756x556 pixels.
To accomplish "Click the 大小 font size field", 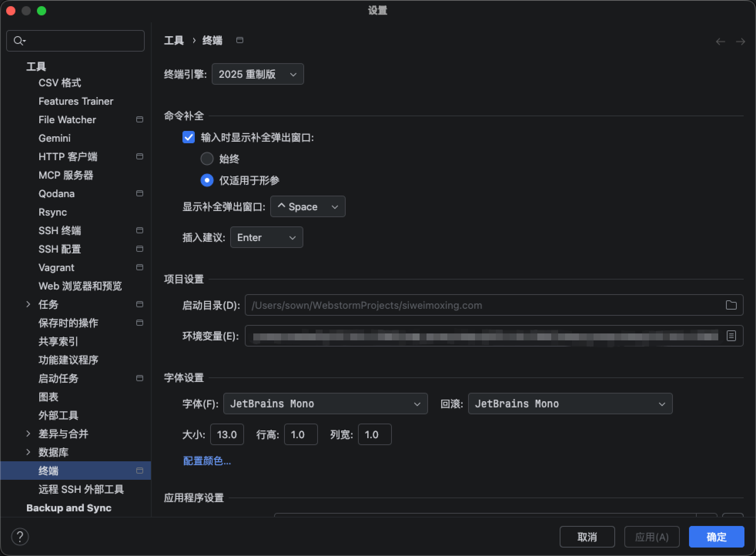I will tap(227, 435).
